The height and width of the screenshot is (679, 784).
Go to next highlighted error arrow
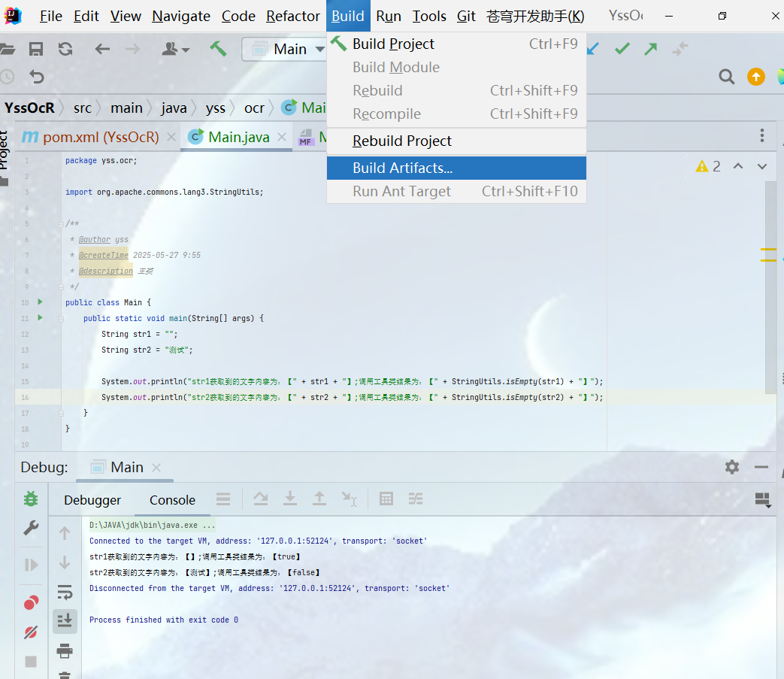[x=762, y=166]
